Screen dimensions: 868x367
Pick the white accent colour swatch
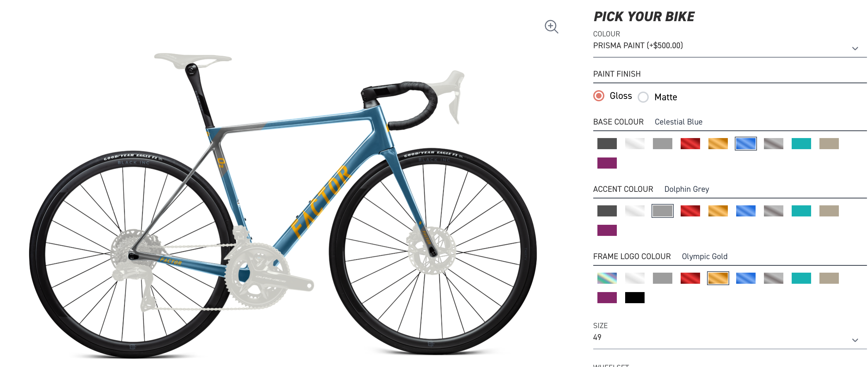(635, 211)
